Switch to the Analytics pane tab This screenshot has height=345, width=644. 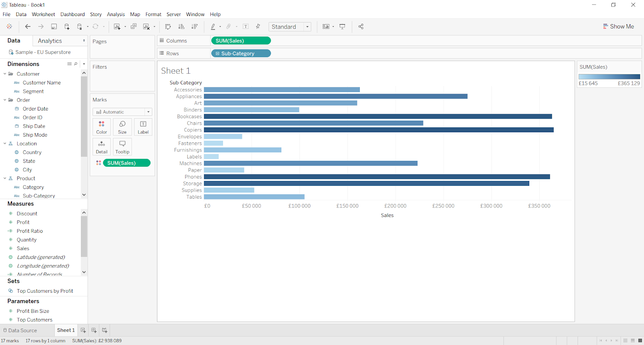[50, 41]
